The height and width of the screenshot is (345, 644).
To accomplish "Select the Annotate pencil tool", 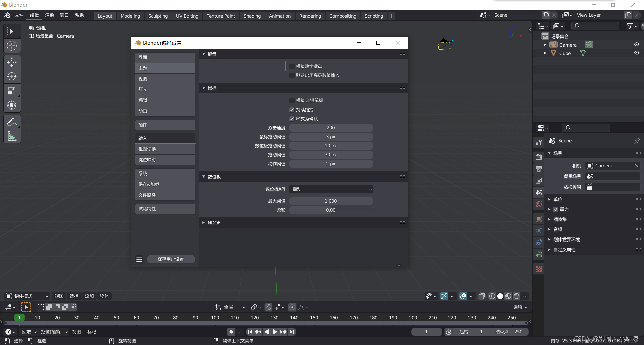I will click(12, 122).
